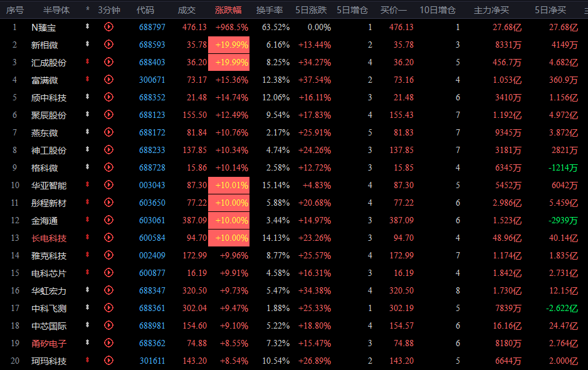Open 3-minute chart icon for 华虹宏力
The height and width of the screenshot is (370, 588).
coord(108,290)
